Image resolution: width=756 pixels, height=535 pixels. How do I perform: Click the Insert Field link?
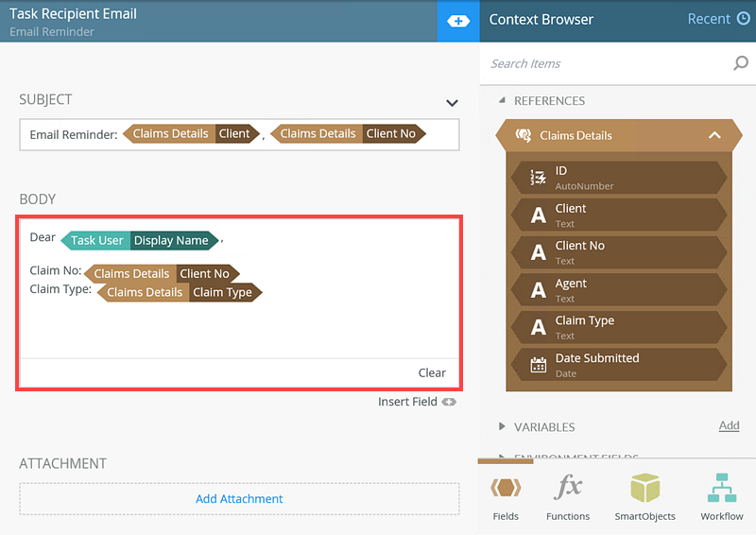[407, 402]
